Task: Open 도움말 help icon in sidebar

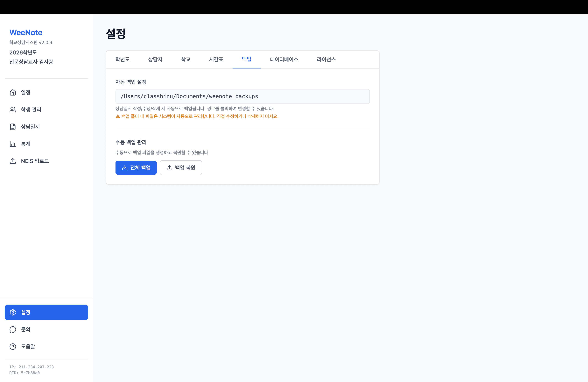Action: coord(13,346)
